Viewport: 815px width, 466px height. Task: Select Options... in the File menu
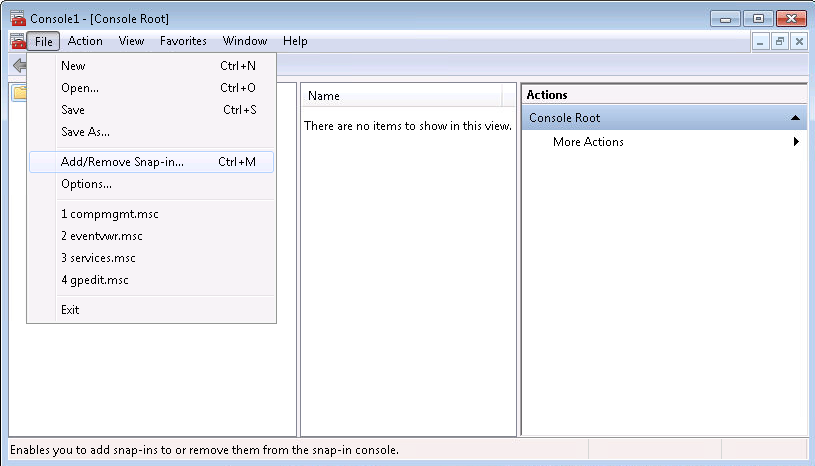tap(86, 184)
